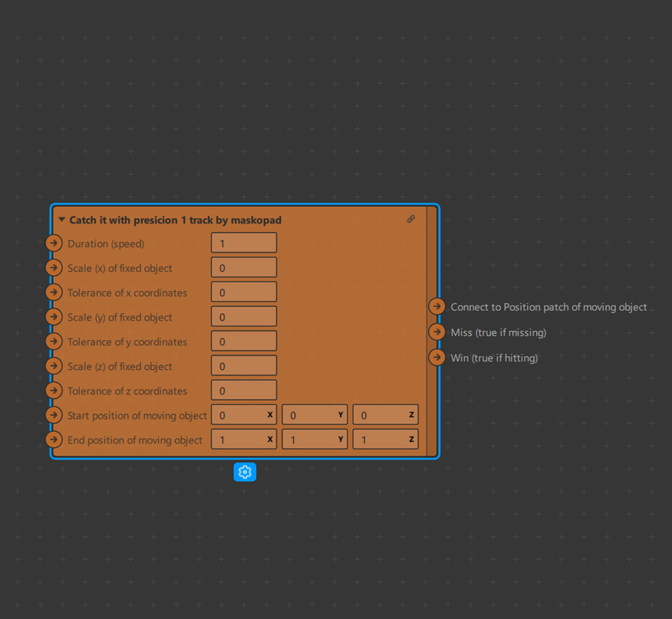Screen dimensions: 672x619
Task: Click the 'Start position of moving object' label
Action: pyautogui.click(x=137, y=416)
